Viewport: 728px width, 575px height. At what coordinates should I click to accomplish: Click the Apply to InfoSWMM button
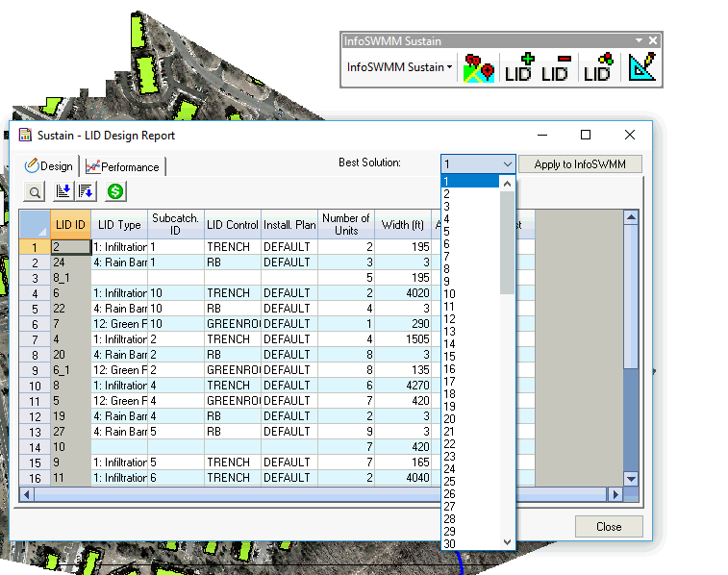coord(580,164)
